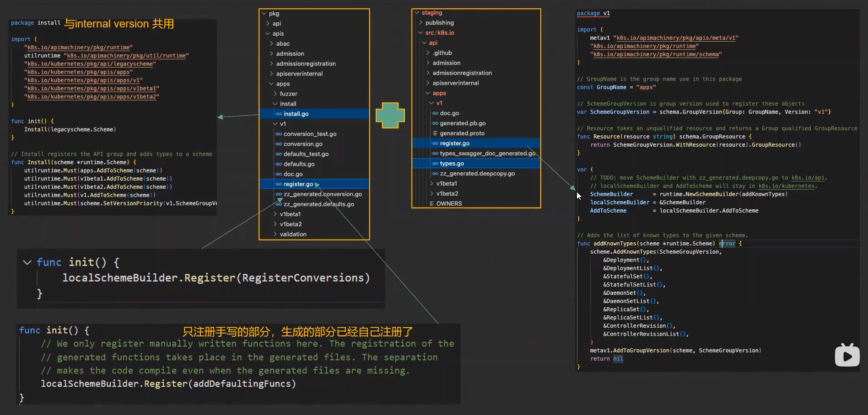The width and height of the screenshot is (868, 415).
Task: Click the Go icon beside pkg doc.go
Action: (x=279, y=174)
